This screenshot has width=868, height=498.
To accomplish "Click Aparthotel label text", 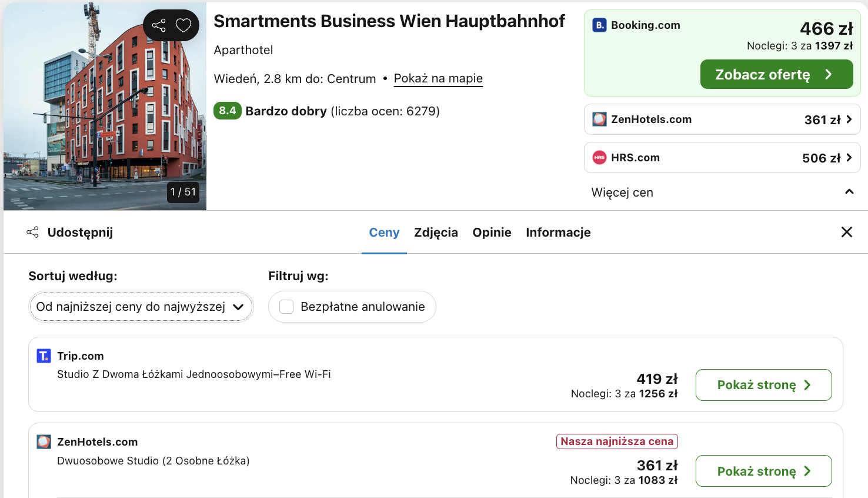I will pyautogui.click(x=243, y=50).
